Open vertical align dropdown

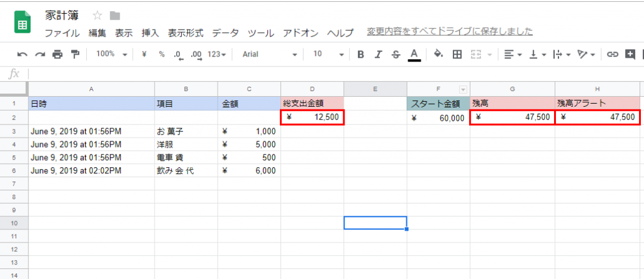538,54
